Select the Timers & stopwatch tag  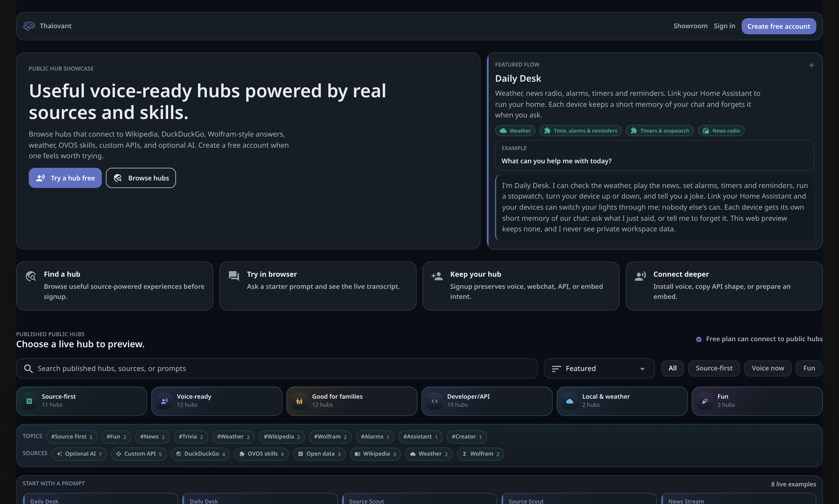(x=659, y=131)
